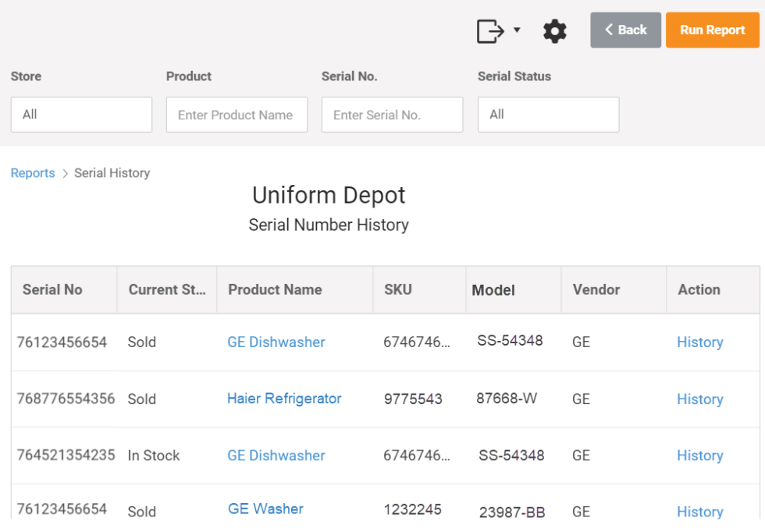View History for serial 768776554356
The width and height of the screenshot is (765, 532).
pyautogui.click(x=699, y=399)
